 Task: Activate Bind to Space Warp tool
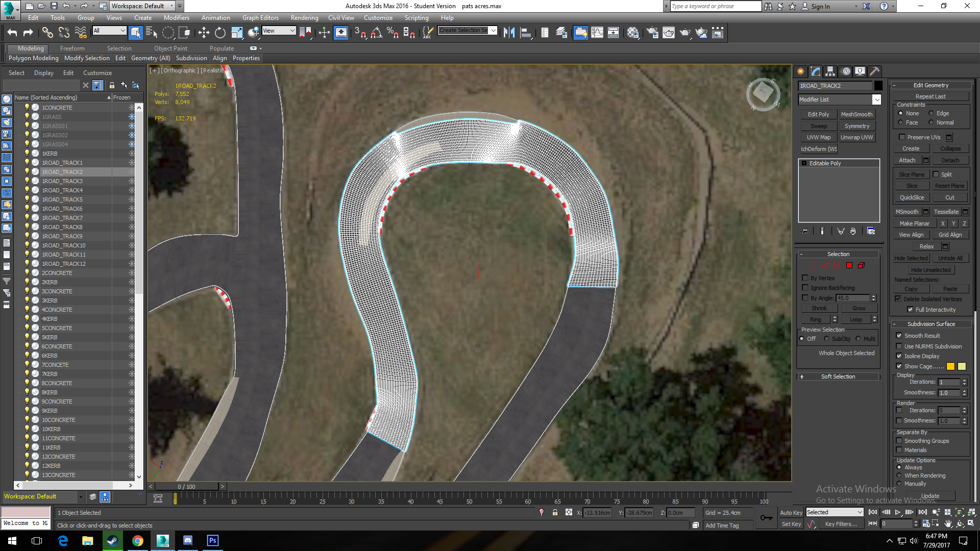[81, 33]
